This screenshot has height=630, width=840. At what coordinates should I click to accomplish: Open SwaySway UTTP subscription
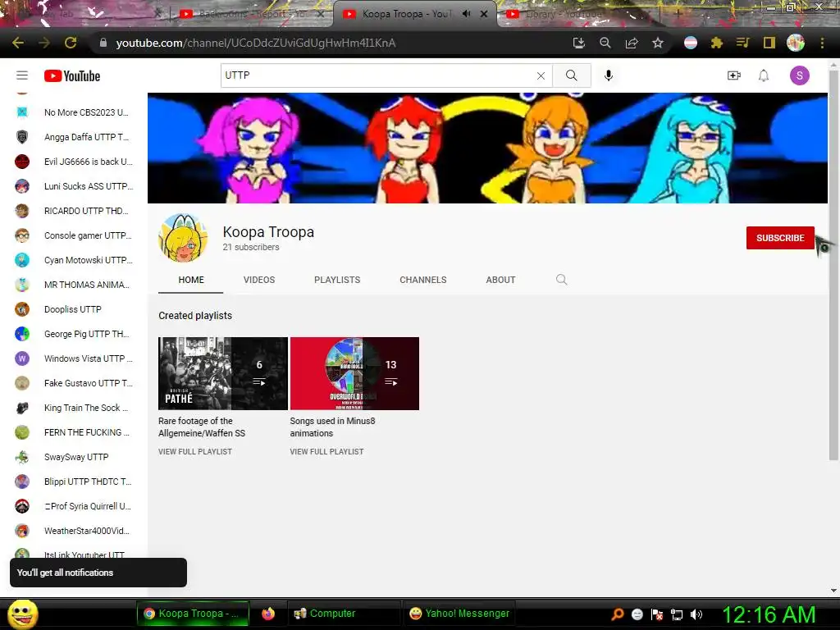73,458
